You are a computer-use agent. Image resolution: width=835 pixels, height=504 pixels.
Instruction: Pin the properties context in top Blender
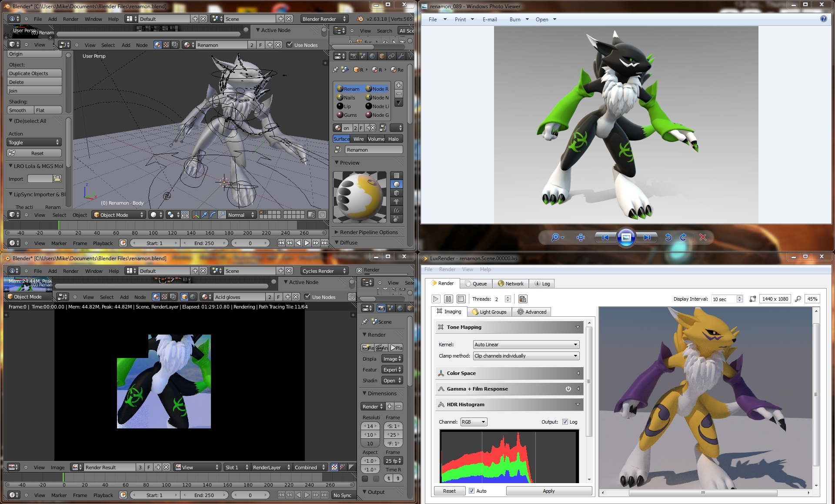tap(336, 70)
